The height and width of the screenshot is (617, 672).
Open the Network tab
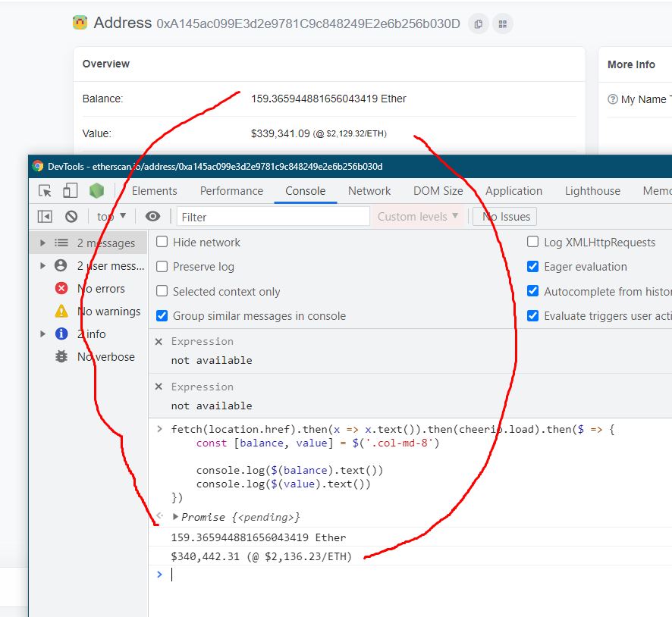pyautogui.click(x=369, y=190)
